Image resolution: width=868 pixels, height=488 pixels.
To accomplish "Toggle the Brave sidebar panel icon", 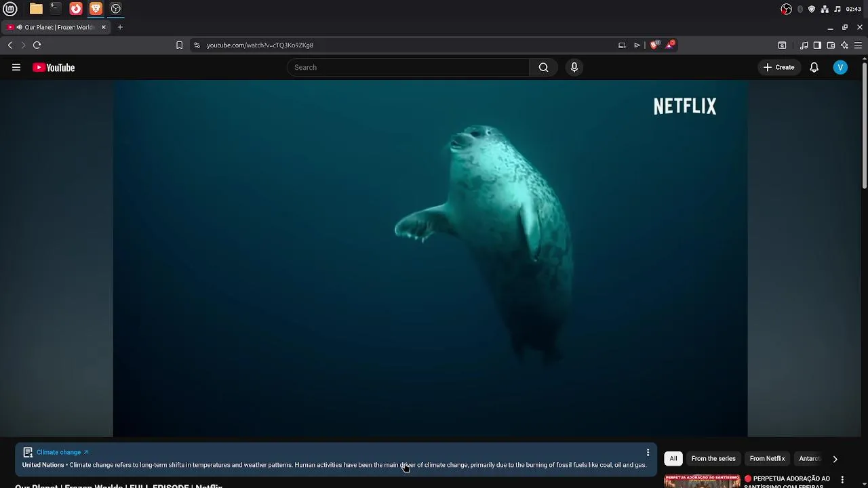I will click(x=817, y=45).
